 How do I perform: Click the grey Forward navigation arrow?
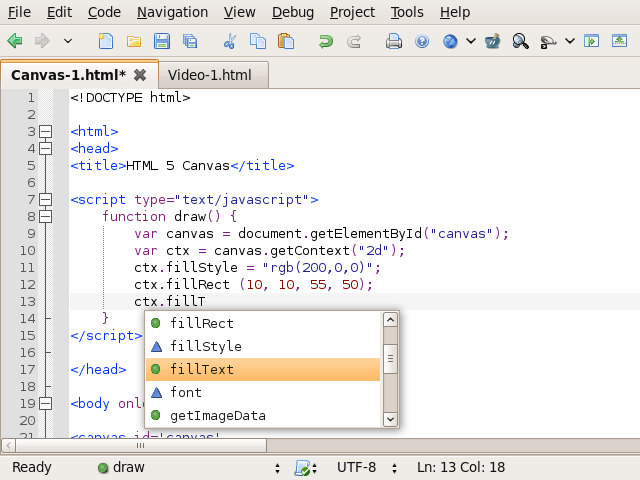click(42, 41)
